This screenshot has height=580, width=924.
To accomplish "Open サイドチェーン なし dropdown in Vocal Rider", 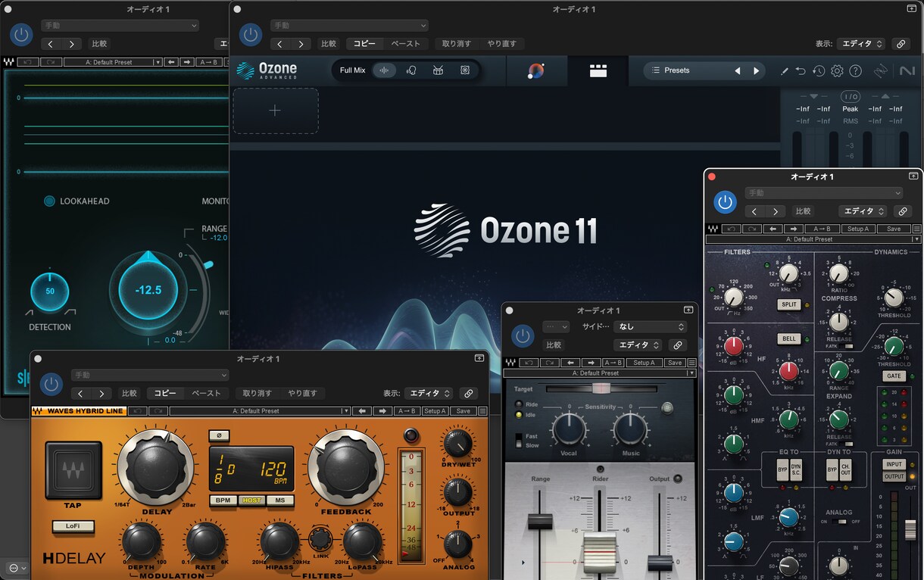I will (x=650, y=327).
